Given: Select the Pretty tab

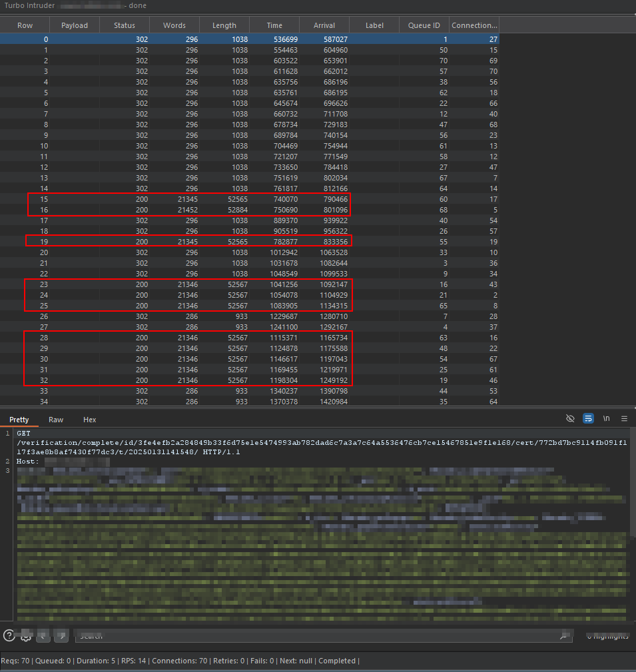Looking at the screenshot, I should (19, 420).
